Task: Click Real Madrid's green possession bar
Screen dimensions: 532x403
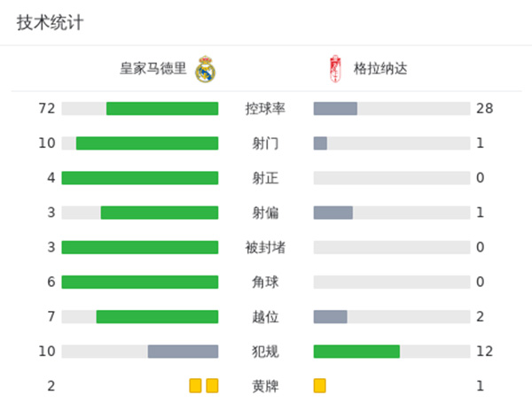Action: pos(162,108)
